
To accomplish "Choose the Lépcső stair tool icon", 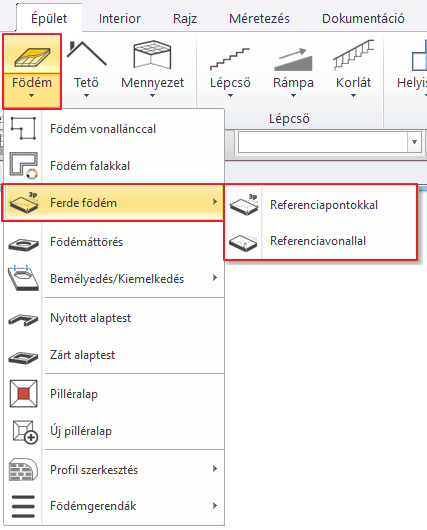I will pos(230,59).
